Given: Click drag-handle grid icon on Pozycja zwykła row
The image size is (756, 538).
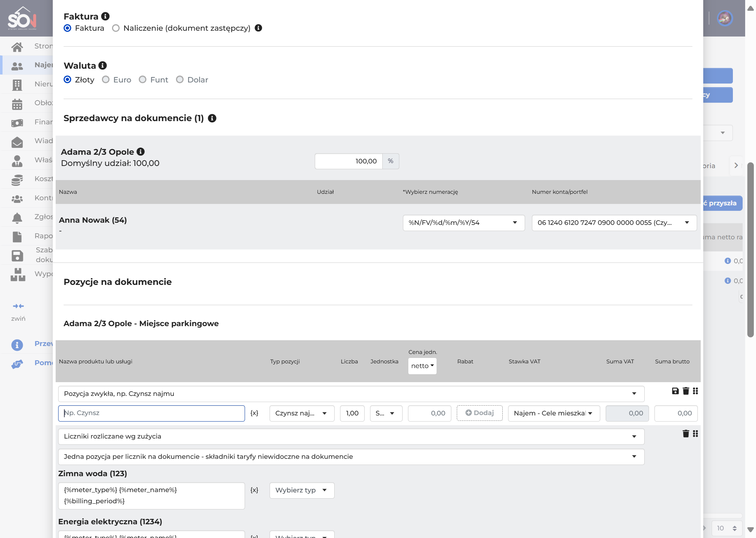Looking at the screenshot, I should 695,391.
